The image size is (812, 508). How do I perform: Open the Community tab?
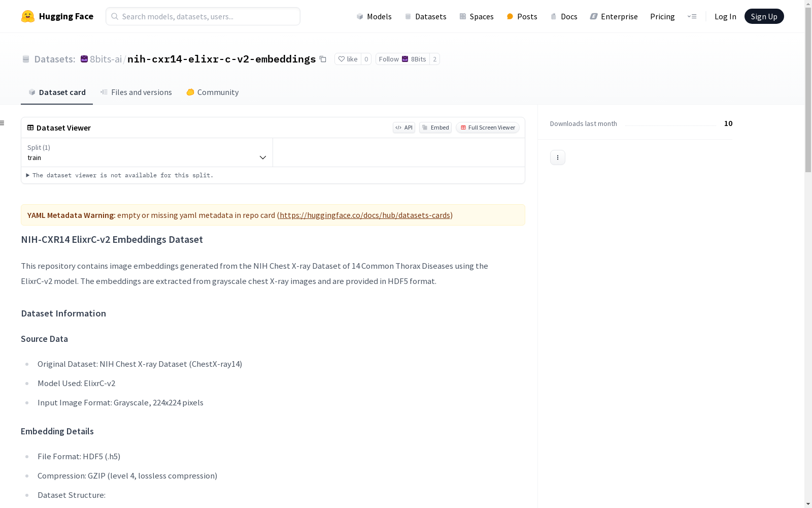click(x=212, y=92)
